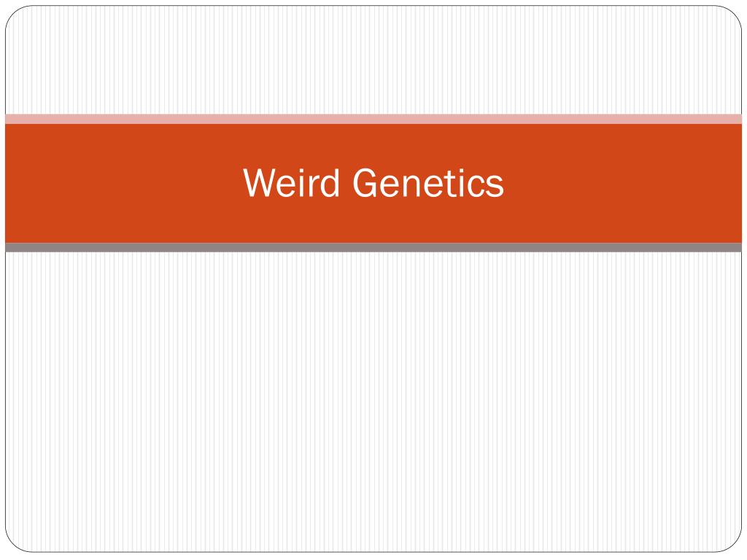This screenshot has height=560, width=747.
Task: Select the word "Genetics" in the title
Action: (x=428, y=183)
